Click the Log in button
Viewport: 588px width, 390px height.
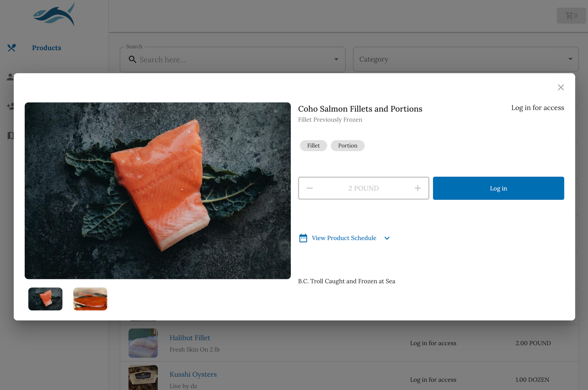point(498,188)
